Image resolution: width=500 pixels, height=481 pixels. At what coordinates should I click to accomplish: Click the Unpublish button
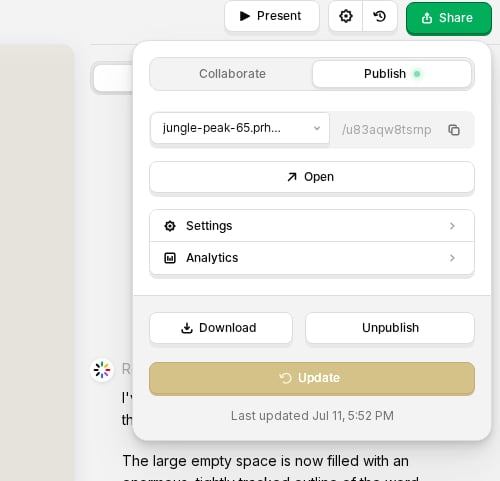tap(390, 328)
